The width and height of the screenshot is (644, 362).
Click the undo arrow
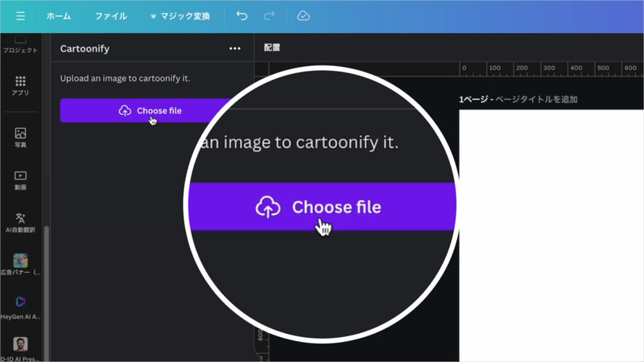pos(242,16)
